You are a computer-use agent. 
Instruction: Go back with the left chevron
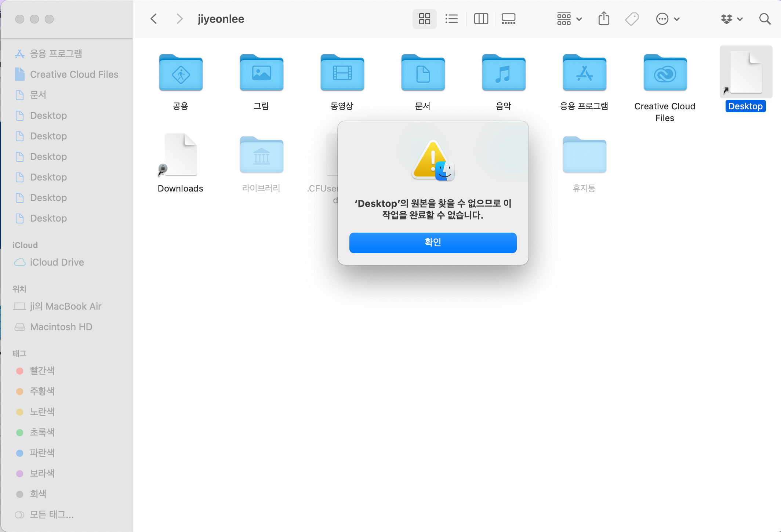pyautogui.click(x=154, y=19)
